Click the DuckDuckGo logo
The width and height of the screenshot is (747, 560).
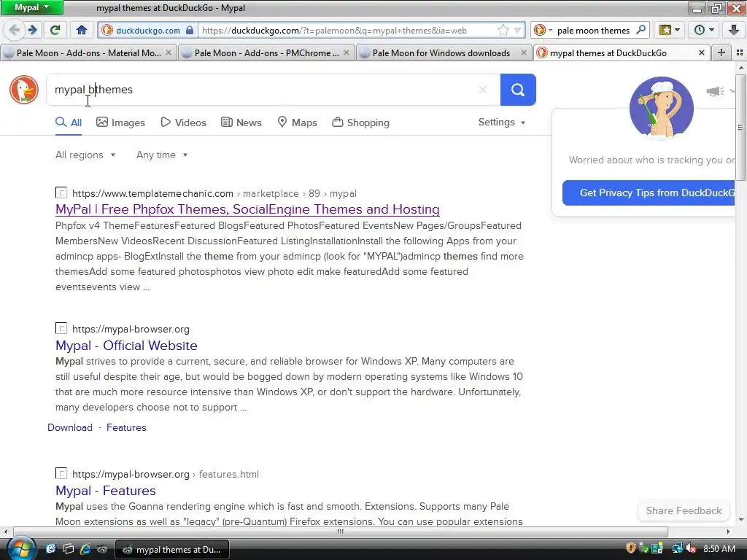[24, 90]
